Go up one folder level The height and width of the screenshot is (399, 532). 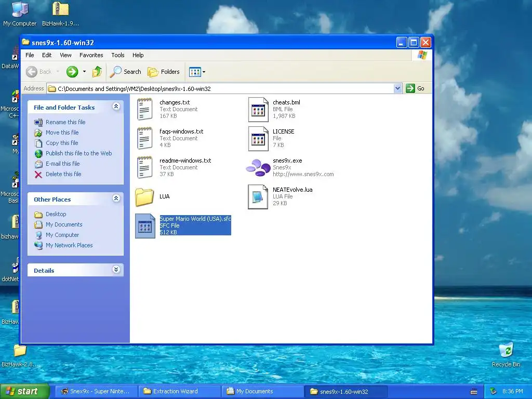pyautogui.click(x=97, y=72)
